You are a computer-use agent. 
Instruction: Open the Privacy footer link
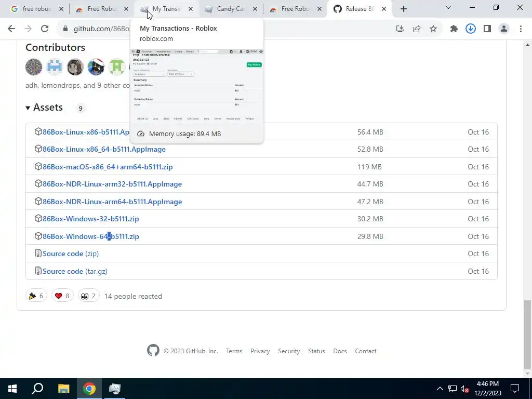pos(260,351)
